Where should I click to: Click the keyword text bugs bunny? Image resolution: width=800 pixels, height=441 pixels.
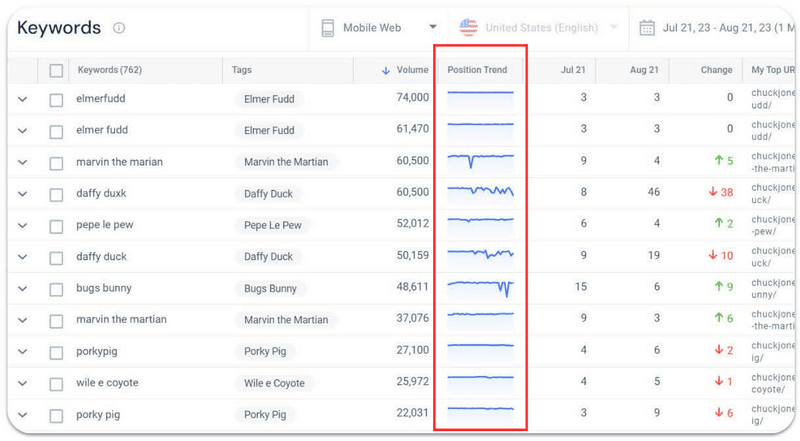(x=104, y=288)
